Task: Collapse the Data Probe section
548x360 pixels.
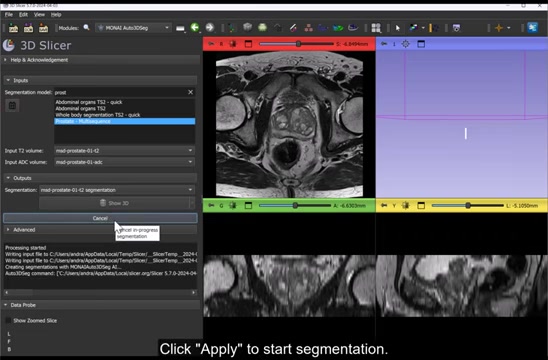Action: [100, 305]
